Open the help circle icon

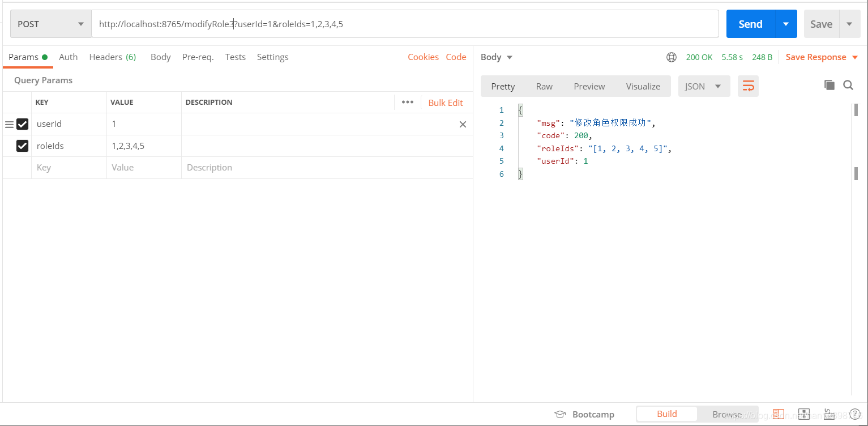[856, 414]
